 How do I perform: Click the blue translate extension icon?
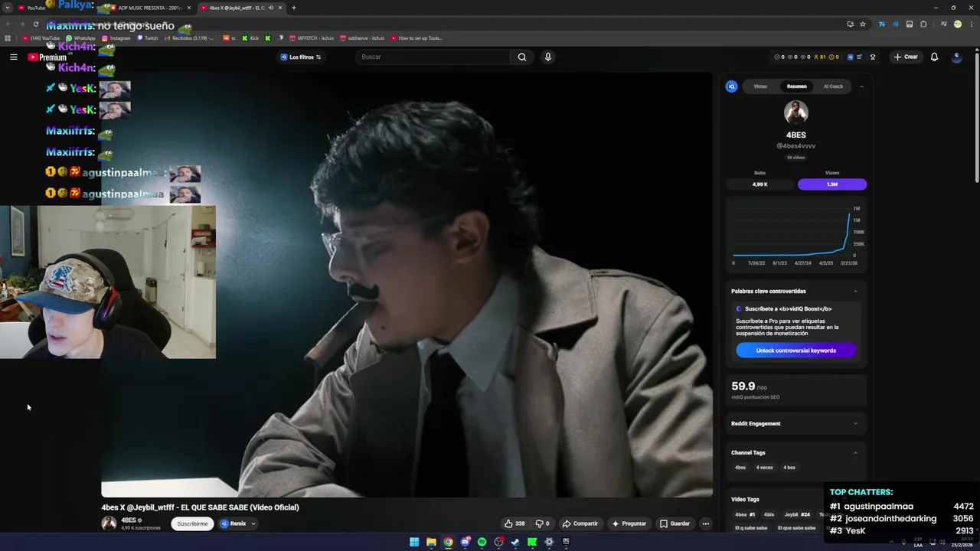(881, 24)
